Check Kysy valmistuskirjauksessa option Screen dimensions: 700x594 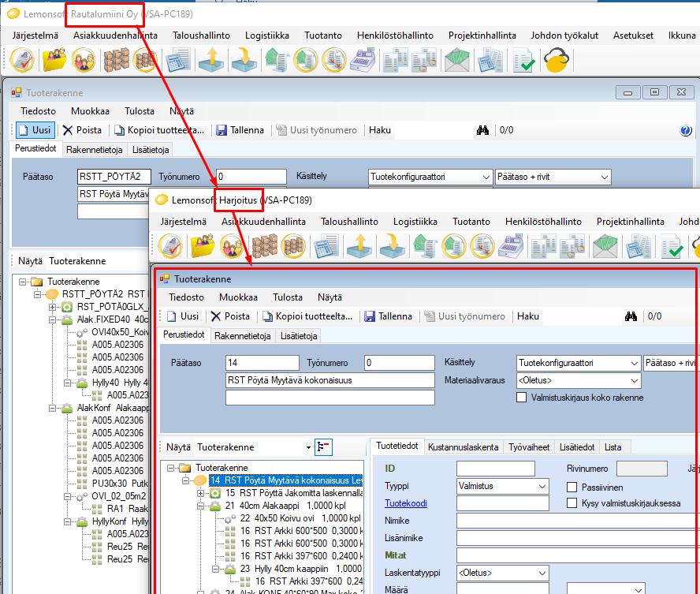[572, 503]
